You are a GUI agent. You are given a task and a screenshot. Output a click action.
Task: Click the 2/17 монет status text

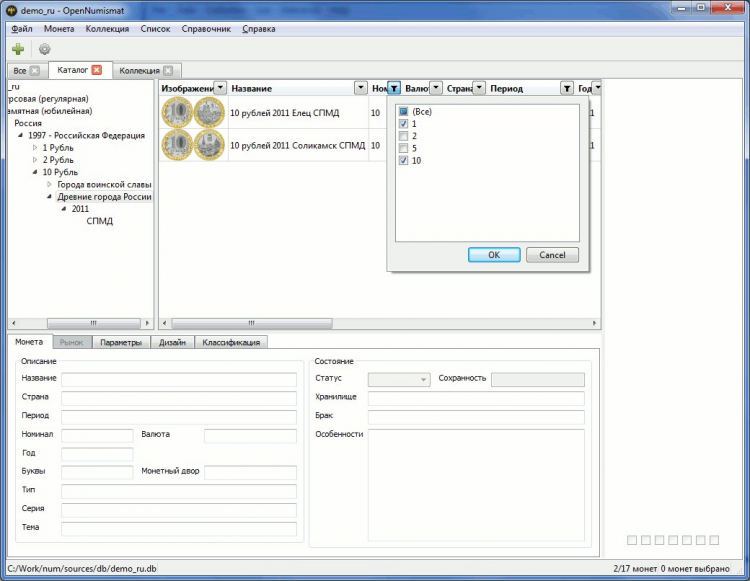[635, 569]
